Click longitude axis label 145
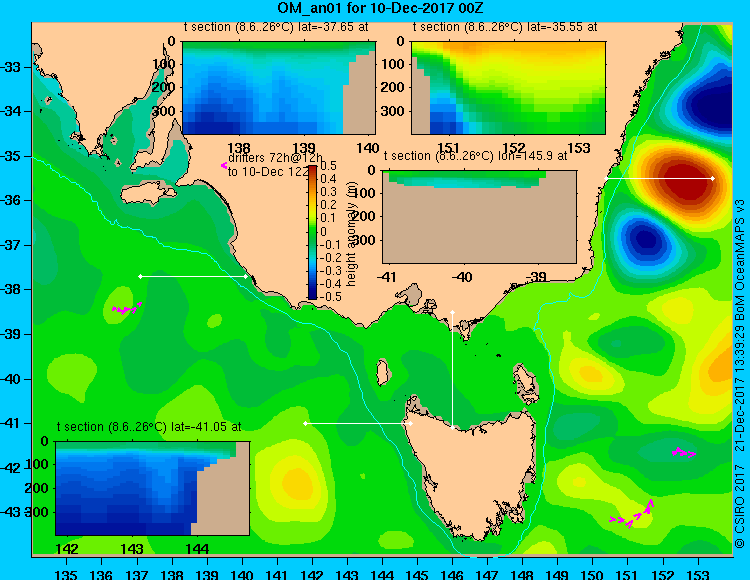Image resolution: width=750 pixels, height=580 pixels. pyautogui.click(x=417, y=574)
